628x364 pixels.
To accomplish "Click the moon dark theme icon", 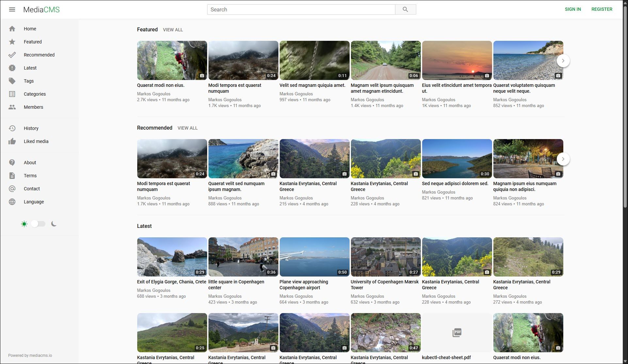I will click(54, 224).
